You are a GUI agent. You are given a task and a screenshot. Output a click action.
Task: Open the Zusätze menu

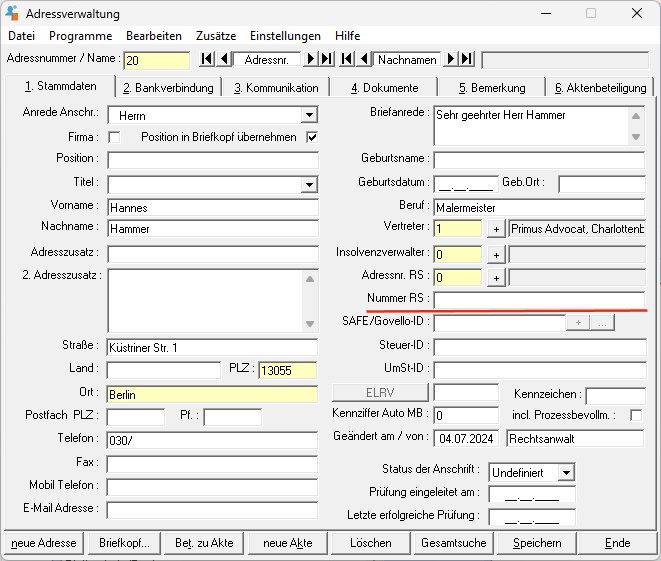[216, 36]
